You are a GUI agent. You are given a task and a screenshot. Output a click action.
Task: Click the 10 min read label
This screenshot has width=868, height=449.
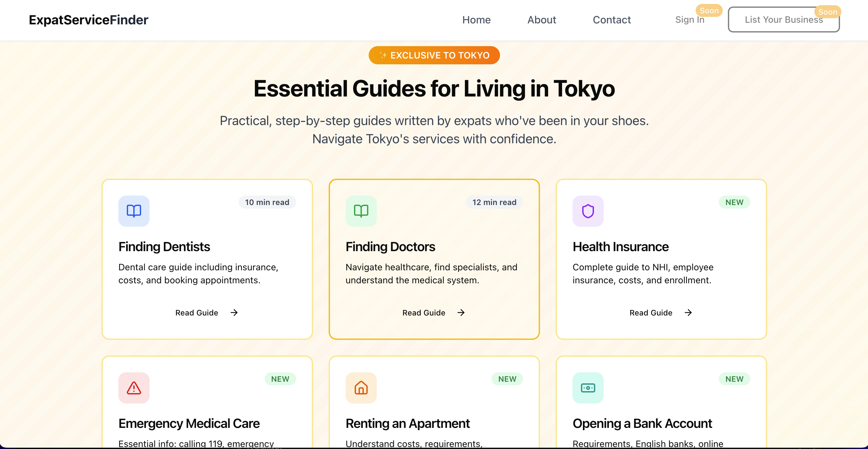tap(267, 202)
